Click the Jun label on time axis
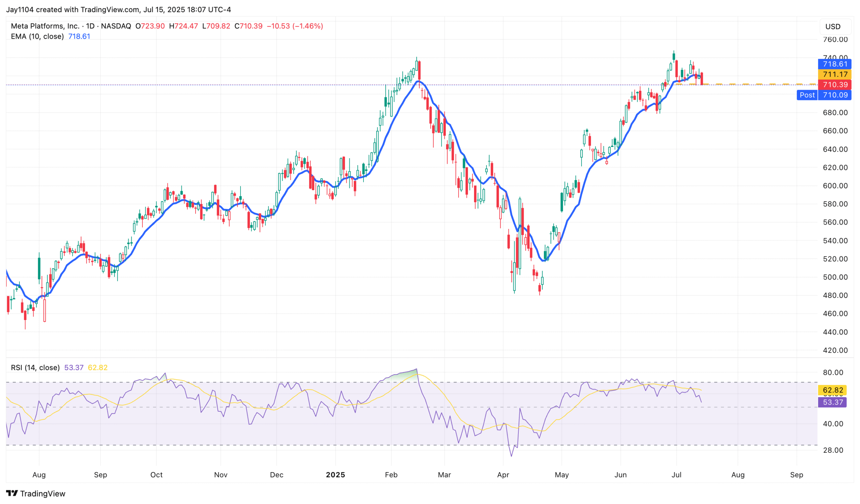This screenshot has width=860, height=504. point(621,475)
